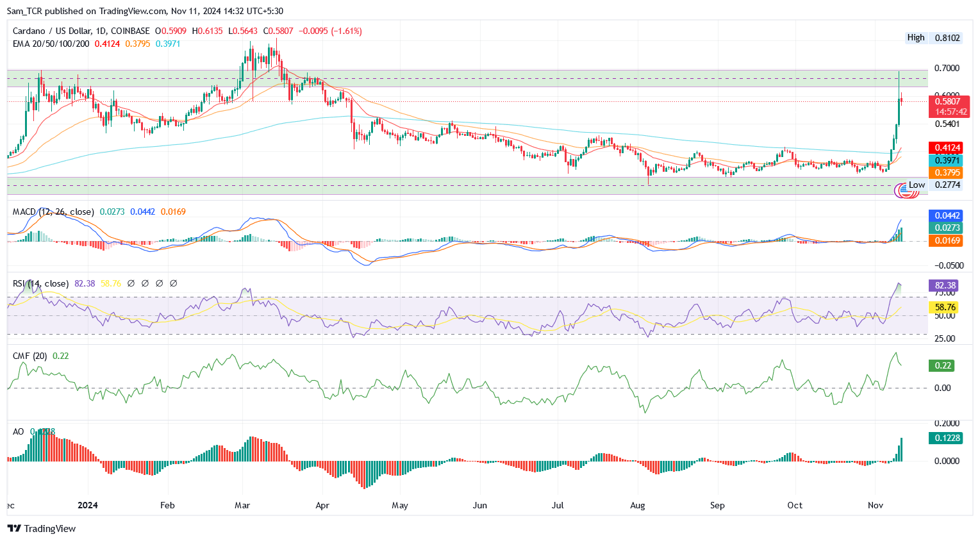The height and width of the screenshot is (541, 980).
Task: Click the purple 82.38 RSI axis label
Action: 945,285
